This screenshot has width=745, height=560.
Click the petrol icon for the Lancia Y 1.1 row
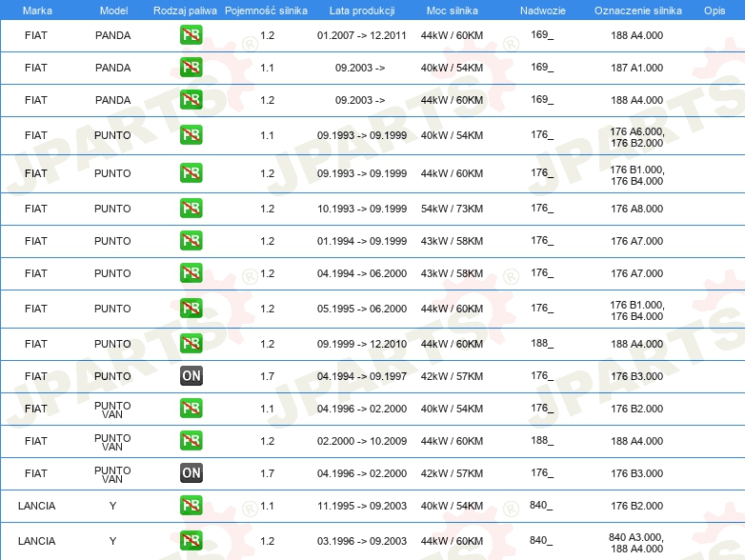click(191, 506)
